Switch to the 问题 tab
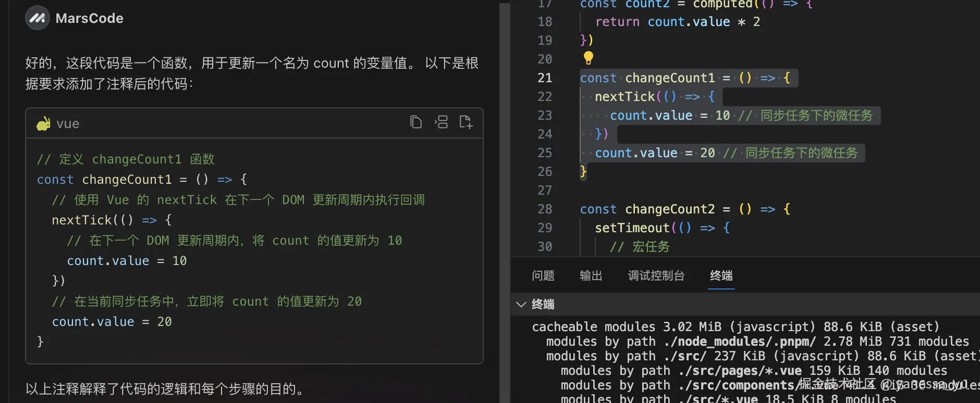980x403 pixels. [543, 275]
